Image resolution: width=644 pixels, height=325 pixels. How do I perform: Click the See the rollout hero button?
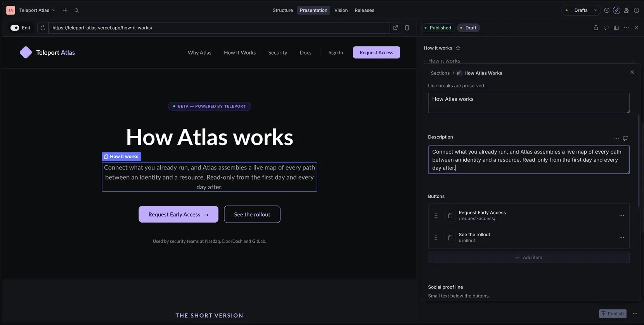click(x=252, y=214)
